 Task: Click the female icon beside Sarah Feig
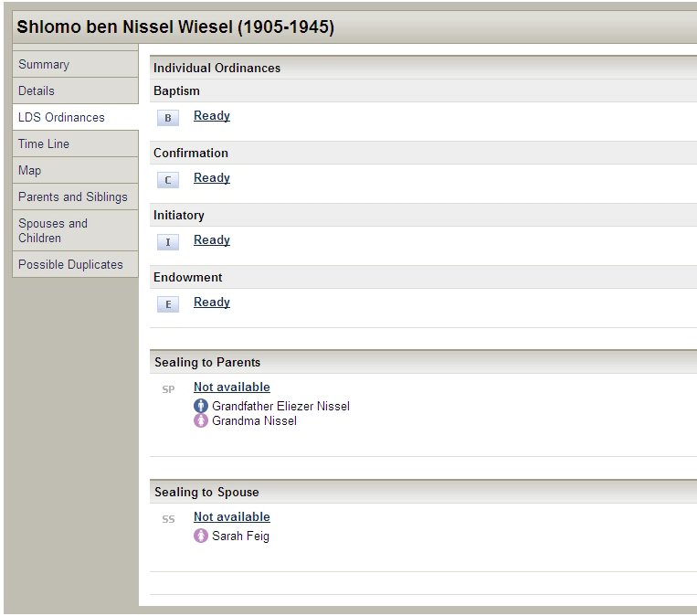201,536
